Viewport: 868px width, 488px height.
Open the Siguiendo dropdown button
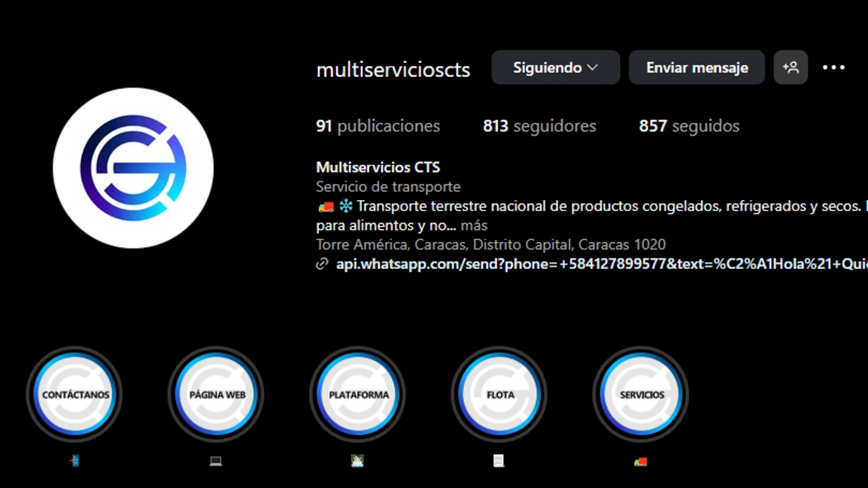(556, 67)
